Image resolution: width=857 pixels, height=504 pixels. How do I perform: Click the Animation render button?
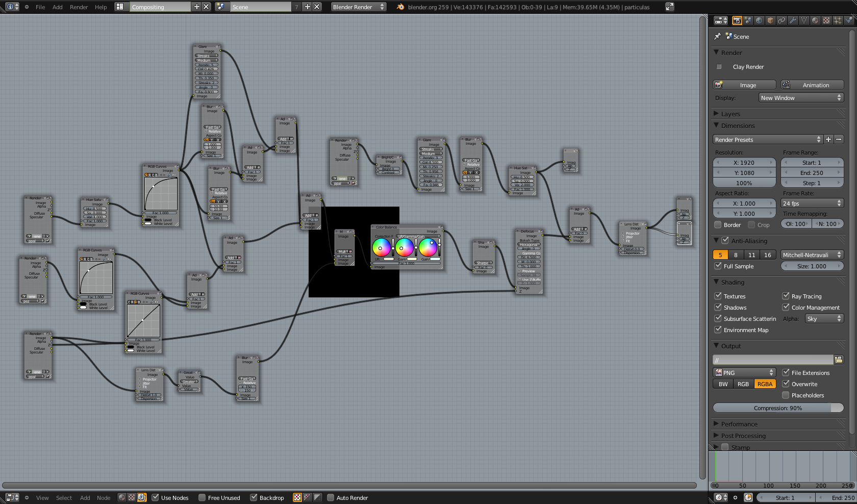click(x=812, y=85)
